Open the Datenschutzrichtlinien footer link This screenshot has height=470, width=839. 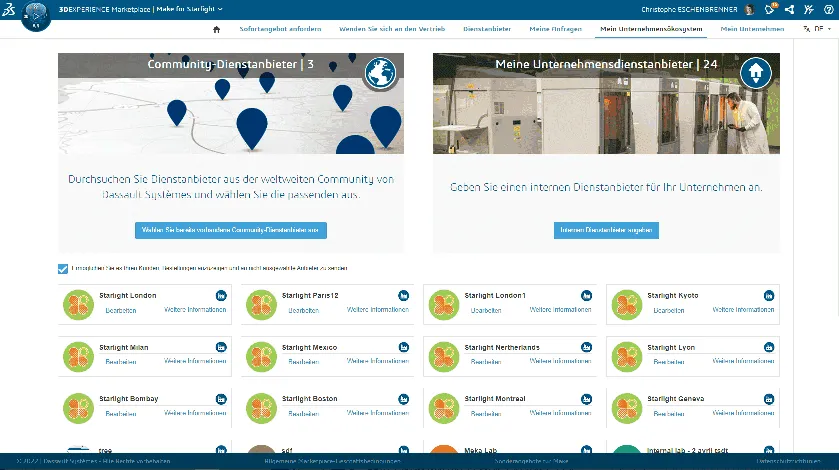click(x=788, y=461)
